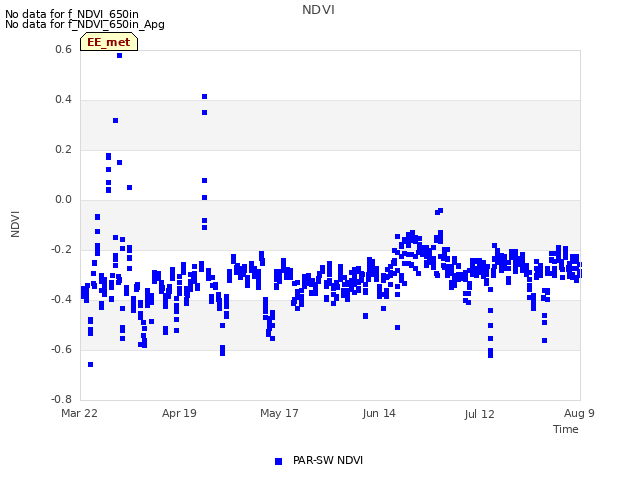The image size is (640, 480).
Task: Click the 0.0 y-axis value
Action: point(63,200)
